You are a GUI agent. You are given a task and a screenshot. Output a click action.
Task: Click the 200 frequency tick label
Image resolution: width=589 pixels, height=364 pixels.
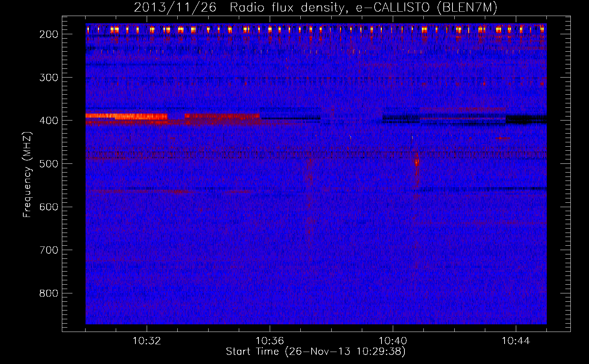click(49, 34)
